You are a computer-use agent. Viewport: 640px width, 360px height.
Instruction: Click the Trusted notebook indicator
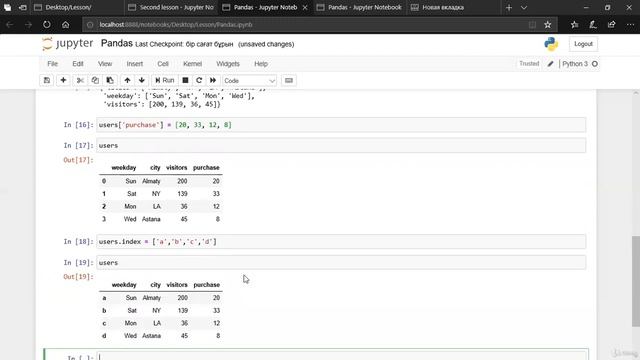pos(529,64)
